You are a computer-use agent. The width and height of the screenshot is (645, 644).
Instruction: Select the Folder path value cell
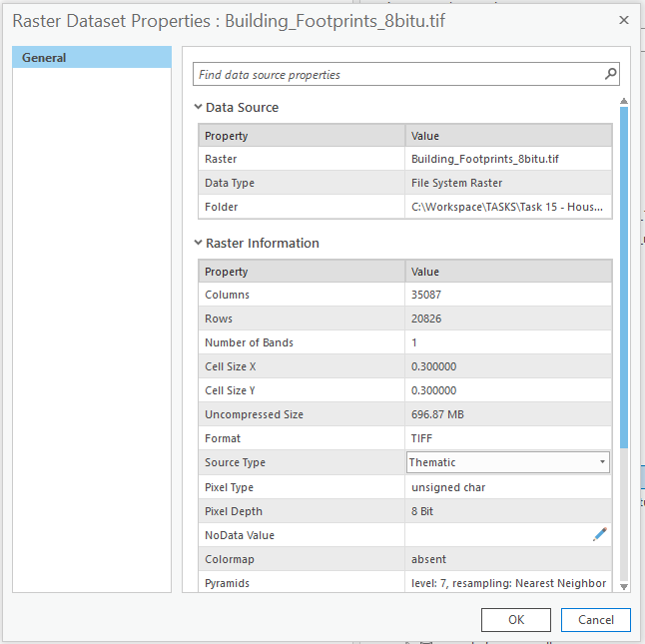click(508, 207)
